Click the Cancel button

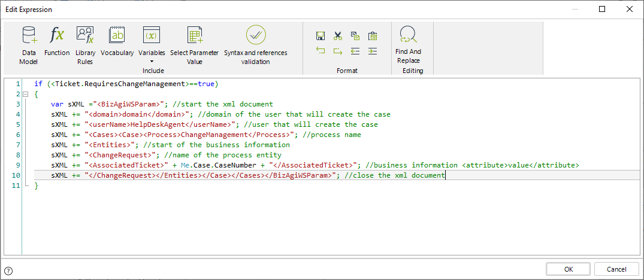pos(616,269)
